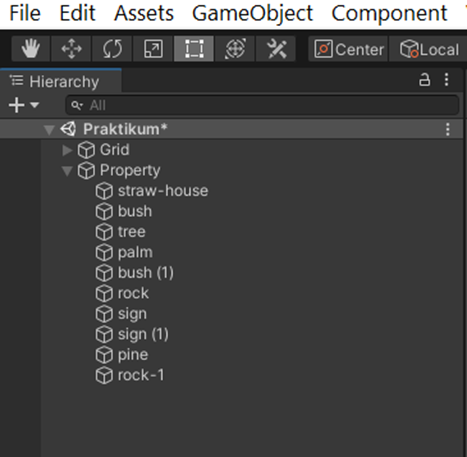Select the Move tool
This screenshot has height=457, width=467.
[x=71, y=49]
